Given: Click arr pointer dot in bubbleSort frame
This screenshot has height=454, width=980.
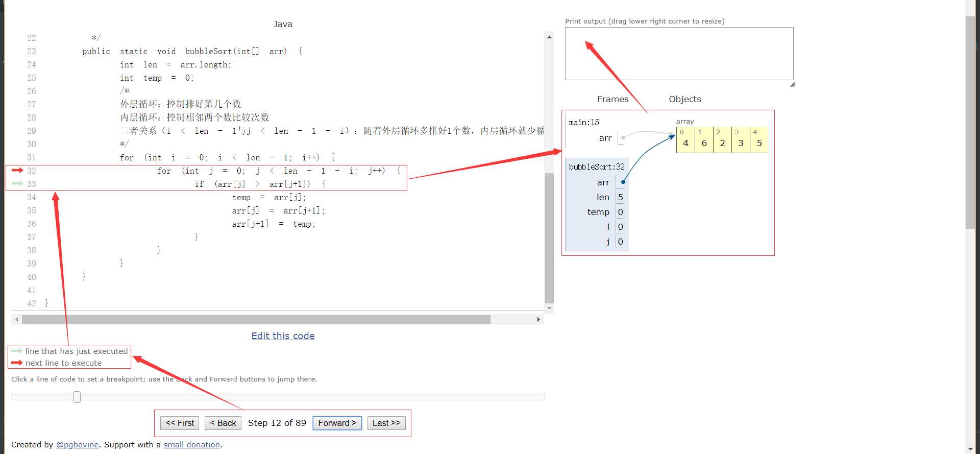Looking at the screenshot, I should (623, 182).
